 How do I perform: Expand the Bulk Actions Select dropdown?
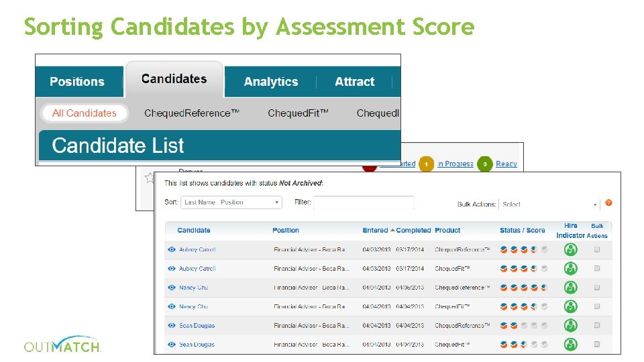549,204
